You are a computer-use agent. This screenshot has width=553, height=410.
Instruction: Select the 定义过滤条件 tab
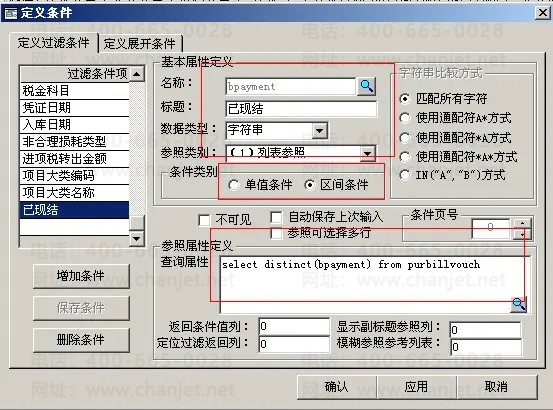pyautogui.click(x=54, y=43)
